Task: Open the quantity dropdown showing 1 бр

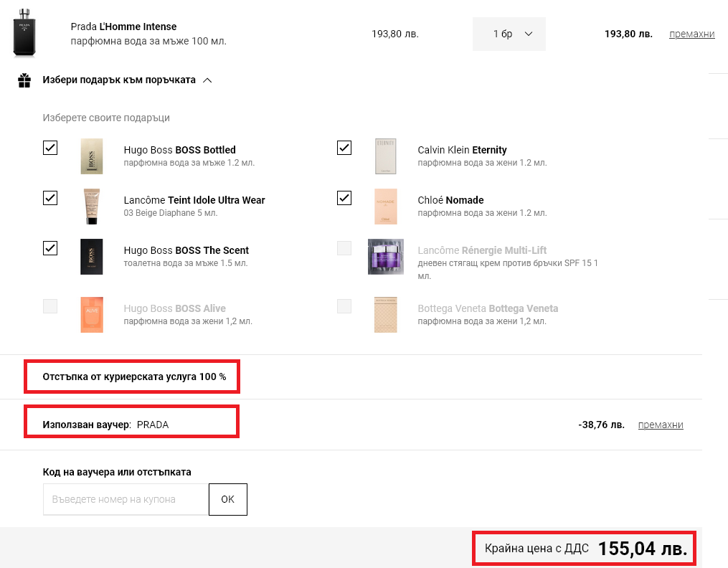Action: (509, 34)
